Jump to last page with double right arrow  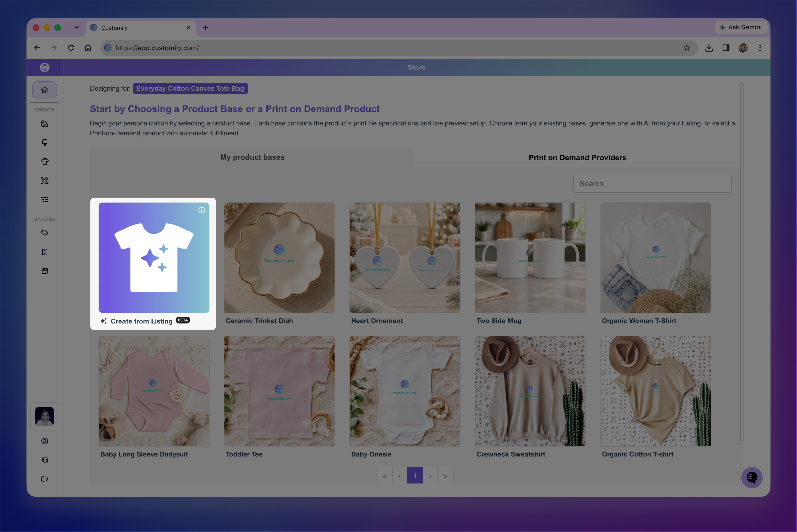(446, 476)
